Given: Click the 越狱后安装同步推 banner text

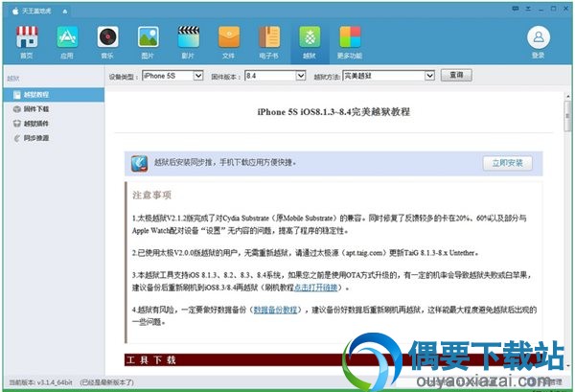Looking at the screenshot, I should click(x=225, y=162).
